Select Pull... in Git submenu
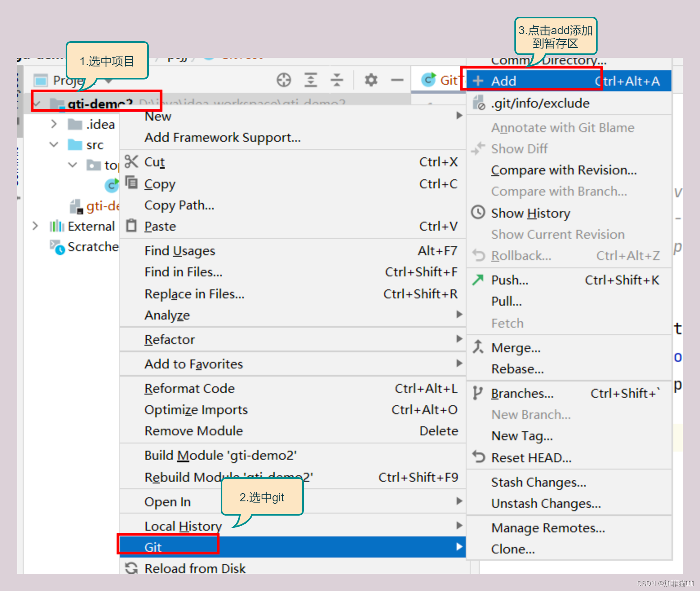The height and width of the screenshot is (591, 700). 569,301
